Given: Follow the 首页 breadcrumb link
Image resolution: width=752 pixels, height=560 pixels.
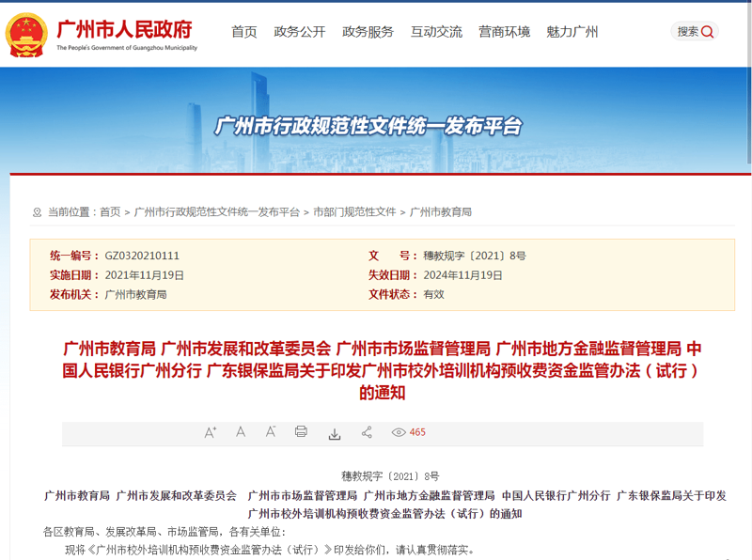Looking at the screenshot, I should click(110, 212).
